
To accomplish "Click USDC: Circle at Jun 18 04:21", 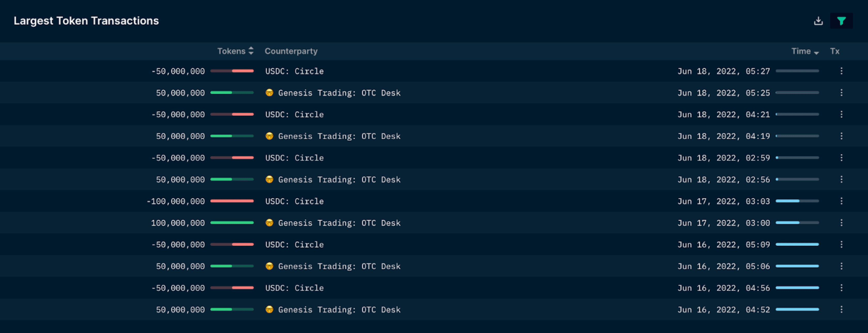I will 294,115.
